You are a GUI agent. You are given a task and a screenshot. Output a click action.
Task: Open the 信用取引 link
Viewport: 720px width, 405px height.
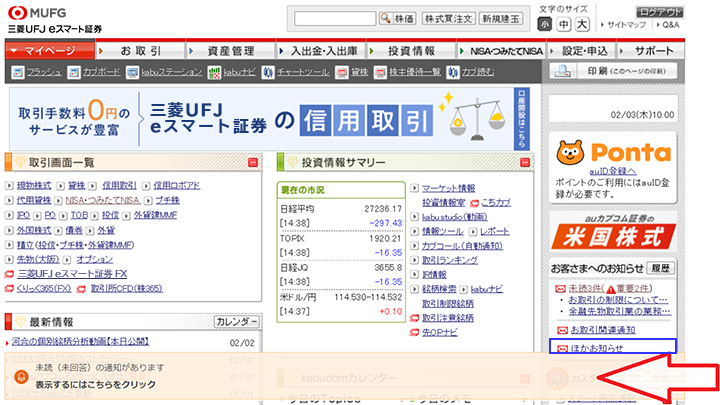coord(119,186)
